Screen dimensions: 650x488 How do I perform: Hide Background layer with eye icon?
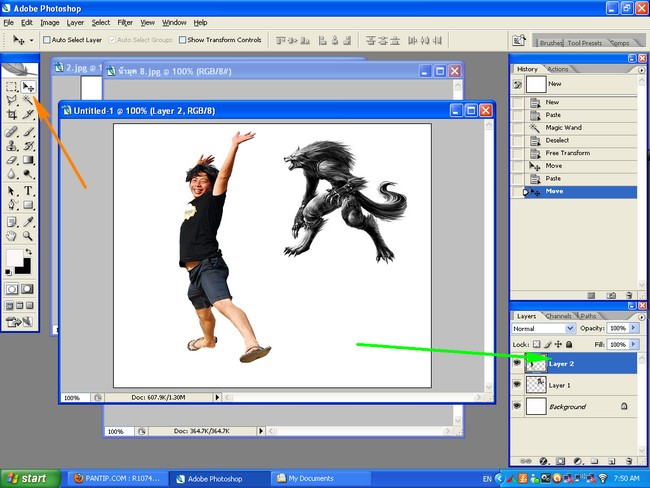click(517, 405)
